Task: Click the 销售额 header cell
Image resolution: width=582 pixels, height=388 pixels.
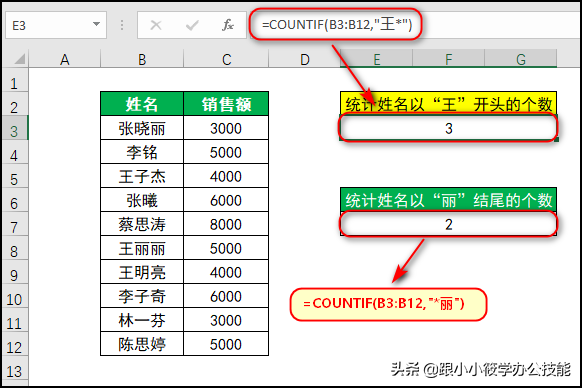Action: (226, 104)
